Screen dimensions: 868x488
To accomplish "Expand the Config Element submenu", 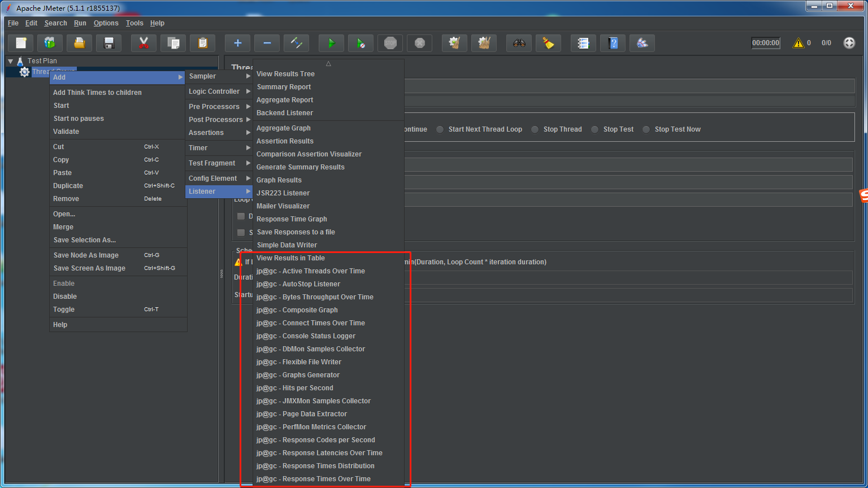I will (x=219, y=178).
